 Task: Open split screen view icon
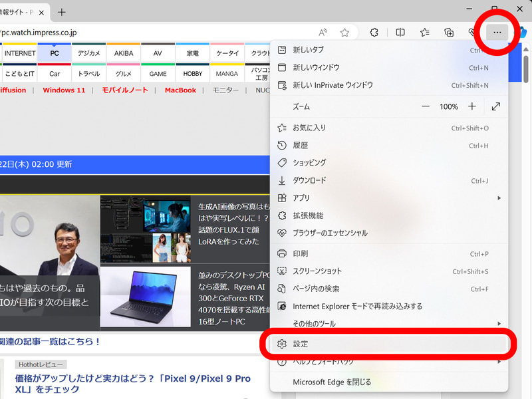tap(400, 31)
